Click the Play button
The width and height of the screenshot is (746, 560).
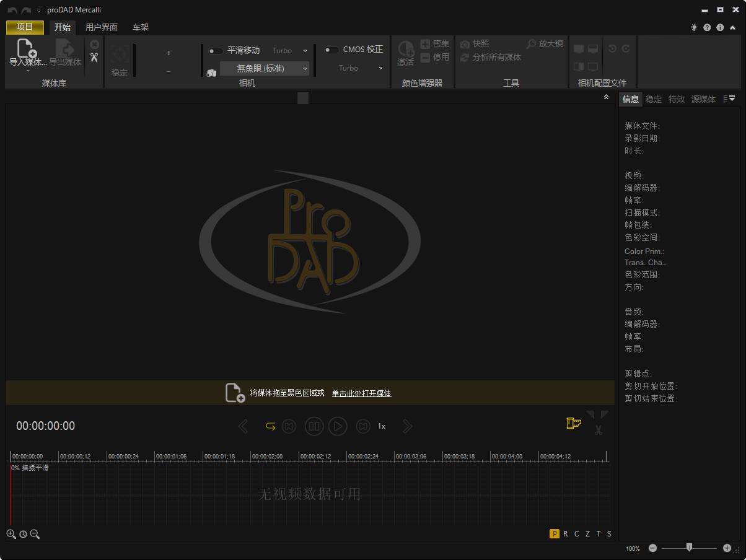point(338,426)
